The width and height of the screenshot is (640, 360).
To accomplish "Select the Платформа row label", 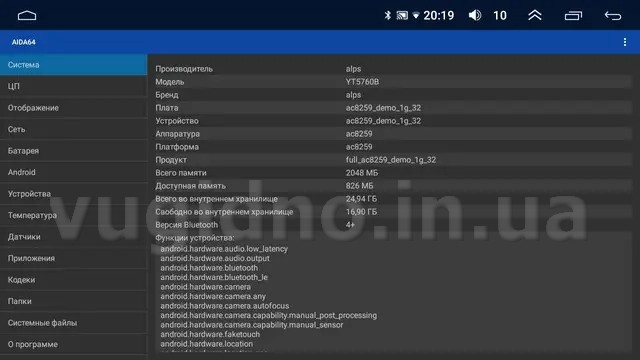I will (x=177, y=147).
